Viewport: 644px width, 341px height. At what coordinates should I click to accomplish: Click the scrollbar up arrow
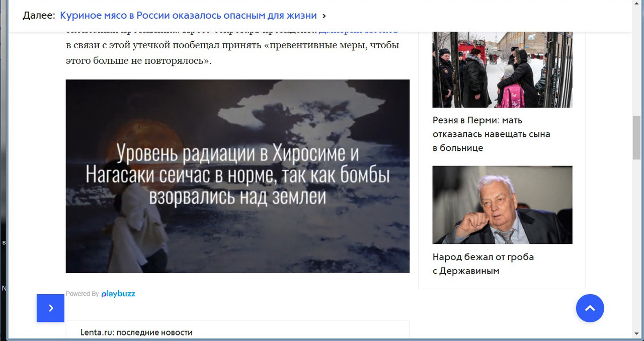pos(636,4)
